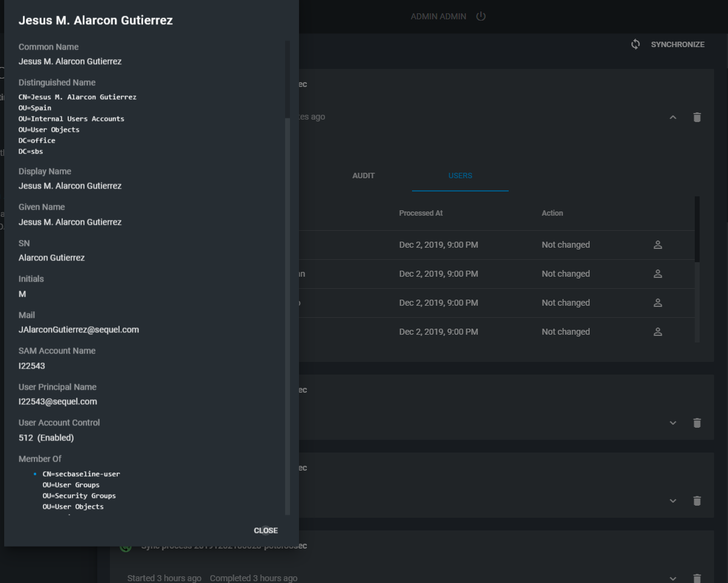The height and width of the screenshot is (583, 728).
Task: Open user details icon in fourth table row
Action: click(658, 332)
